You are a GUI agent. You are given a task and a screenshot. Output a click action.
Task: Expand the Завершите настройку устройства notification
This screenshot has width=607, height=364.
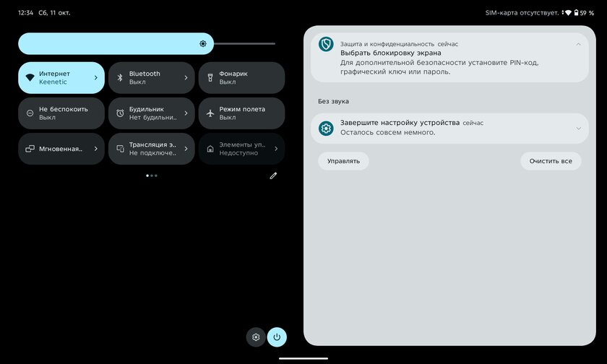tap(578, 129)
